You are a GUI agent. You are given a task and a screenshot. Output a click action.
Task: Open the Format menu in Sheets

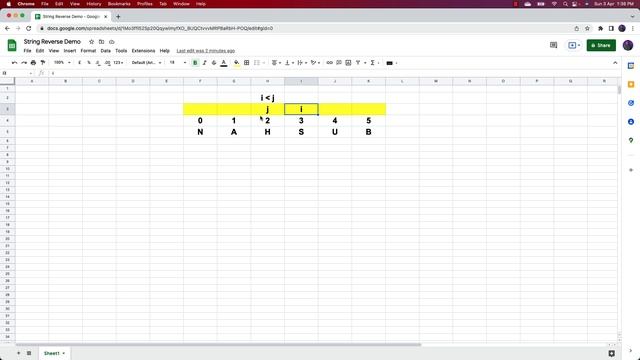pyautogui.click(x=88, y=51)
